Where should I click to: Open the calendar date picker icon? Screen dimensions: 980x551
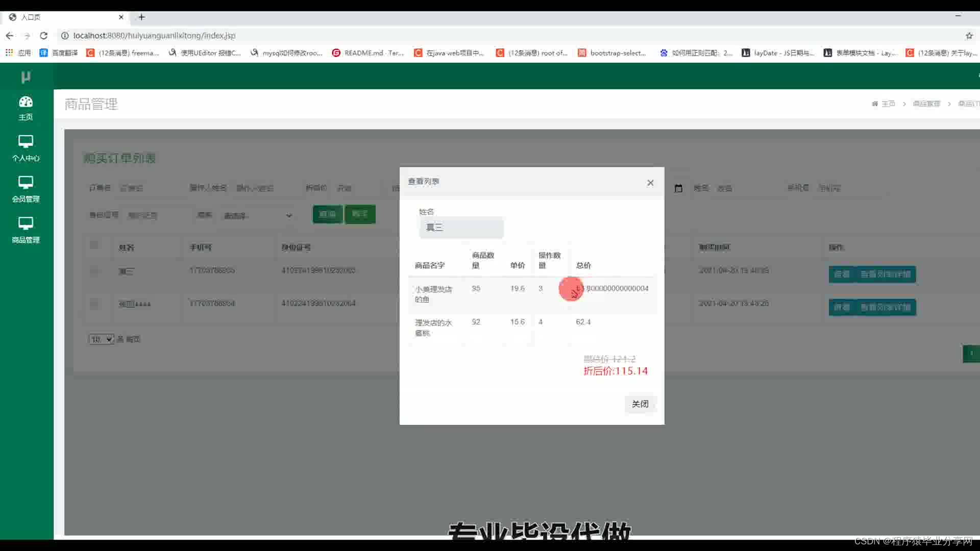[x=678, y=188]
